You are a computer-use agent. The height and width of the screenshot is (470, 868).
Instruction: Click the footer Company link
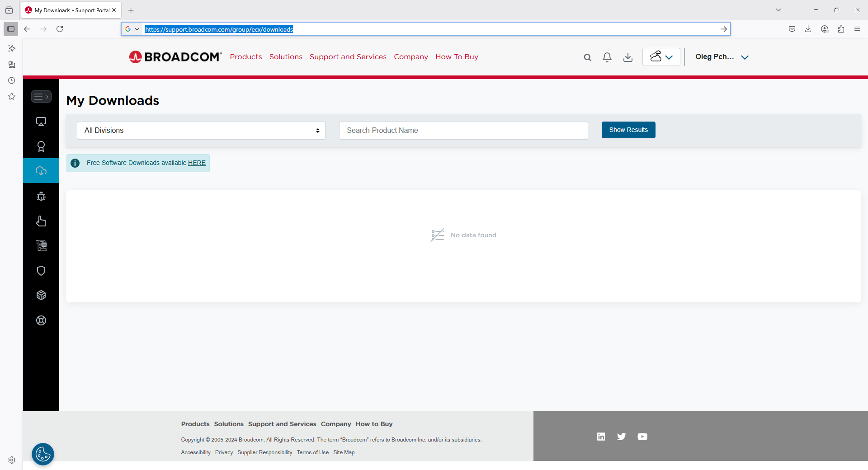pos(336,424)
